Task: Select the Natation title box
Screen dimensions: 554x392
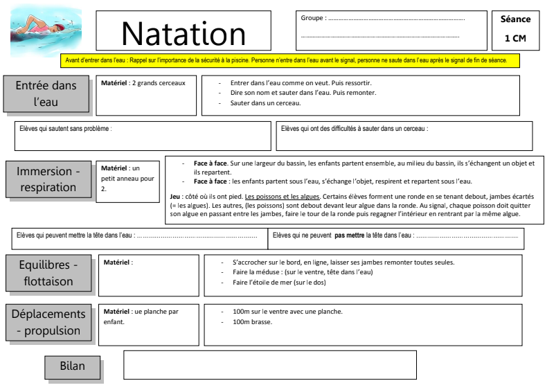Action: pyautogui.click(x=184, y=33)
